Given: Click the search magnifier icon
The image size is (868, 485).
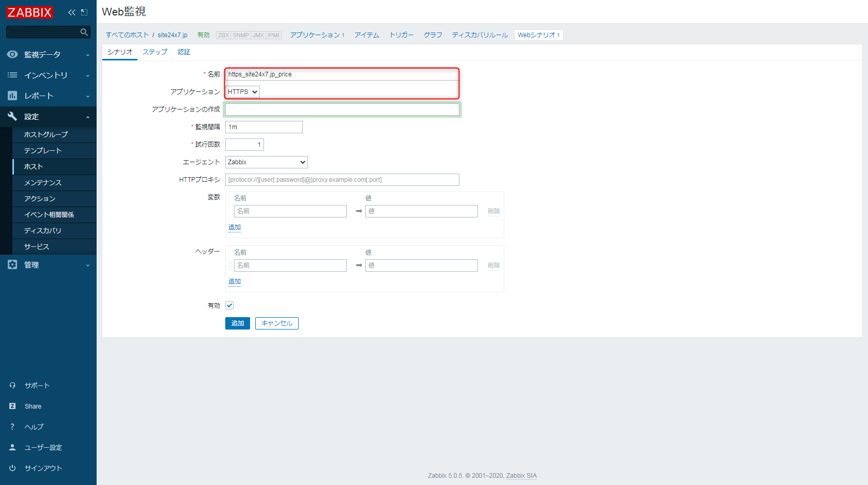Looking at the screenshot, I should 84,32.
